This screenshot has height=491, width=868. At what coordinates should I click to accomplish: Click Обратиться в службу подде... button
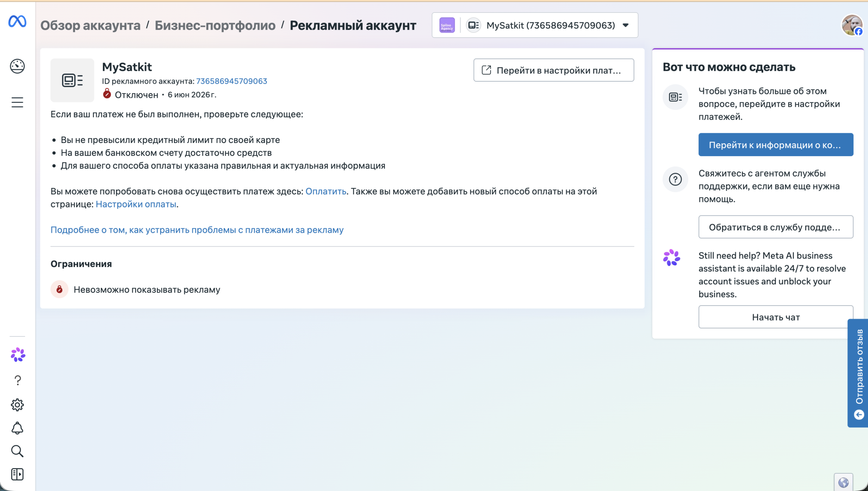pos(776,227)
